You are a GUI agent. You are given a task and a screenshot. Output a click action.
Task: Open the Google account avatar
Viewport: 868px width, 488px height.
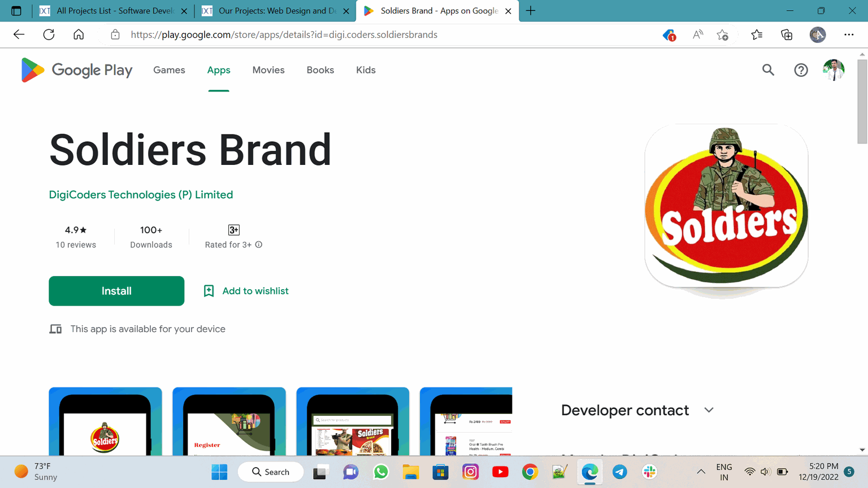pos(834,70)
